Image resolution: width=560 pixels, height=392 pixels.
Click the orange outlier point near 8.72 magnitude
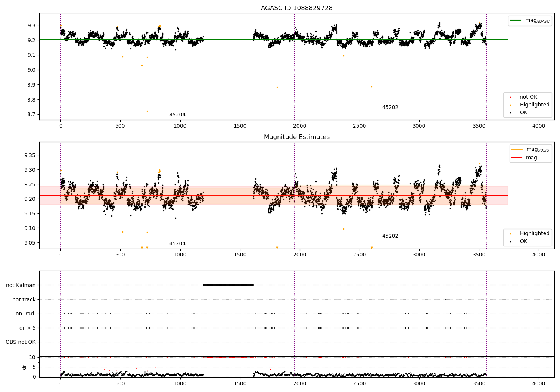coord(147,111)
